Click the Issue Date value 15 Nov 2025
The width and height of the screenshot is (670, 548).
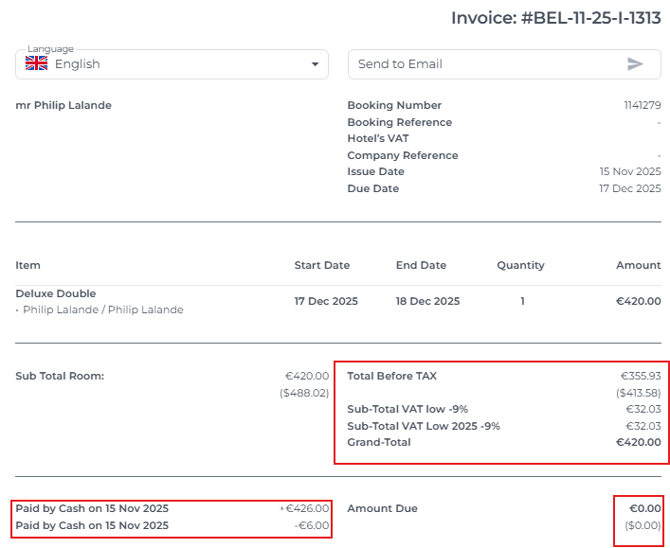[x=630, y=172]
